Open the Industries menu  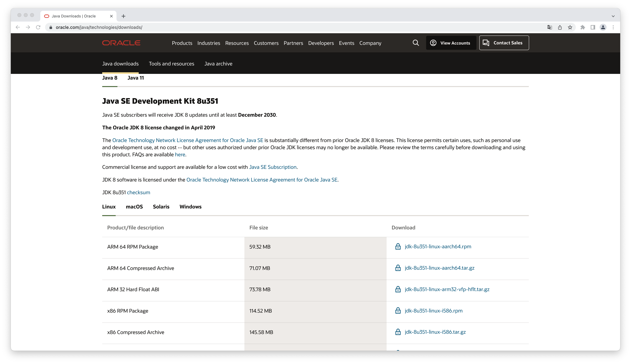click(209, 43)
